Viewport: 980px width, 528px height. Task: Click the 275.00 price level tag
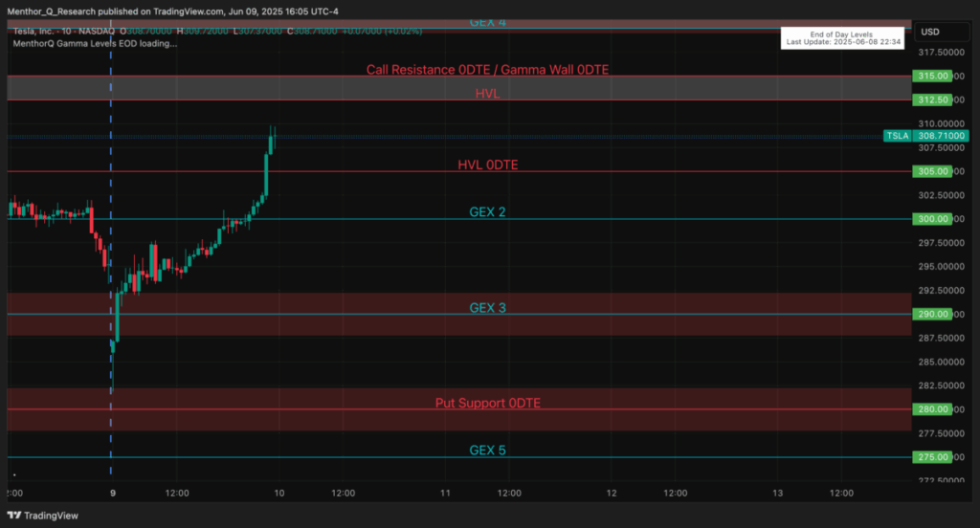point(932,457)
